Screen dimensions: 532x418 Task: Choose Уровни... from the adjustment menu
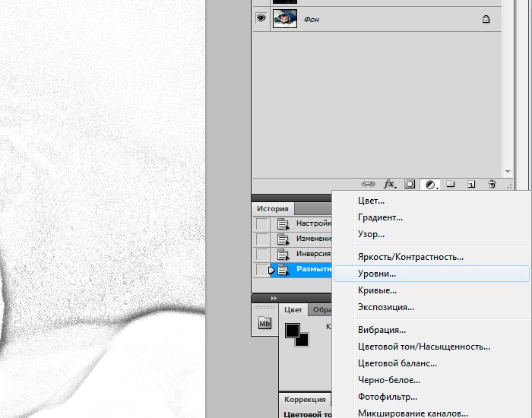377,274
